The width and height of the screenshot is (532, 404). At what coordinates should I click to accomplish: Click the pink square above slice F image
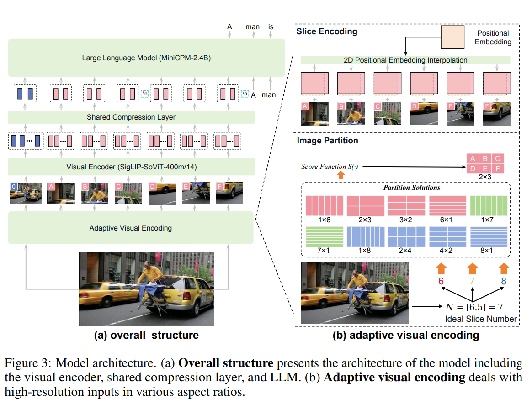[497, 83]
